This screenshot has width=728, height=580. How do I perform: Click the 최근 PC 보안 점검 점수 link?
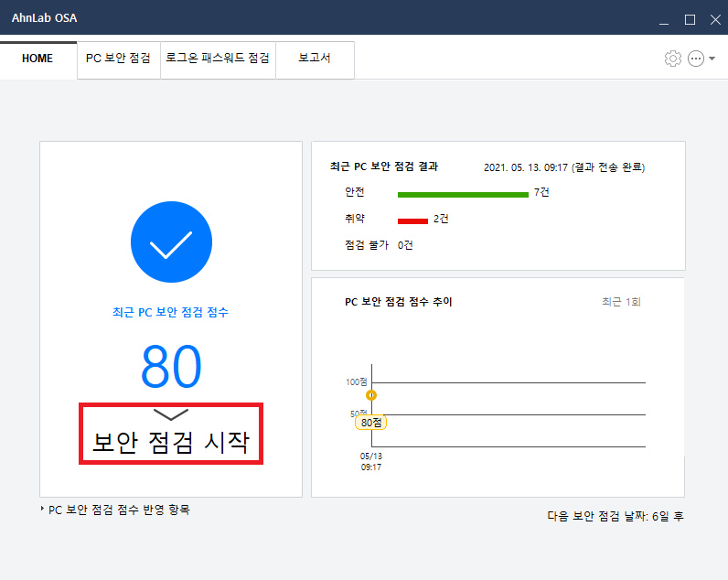pos(170,312)
